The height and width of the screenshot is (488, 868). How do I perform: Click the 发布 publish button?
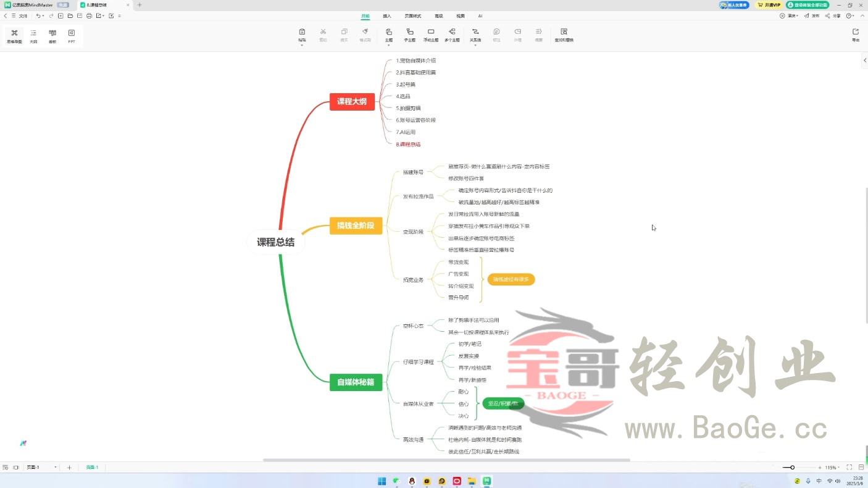tap(812, 15)
